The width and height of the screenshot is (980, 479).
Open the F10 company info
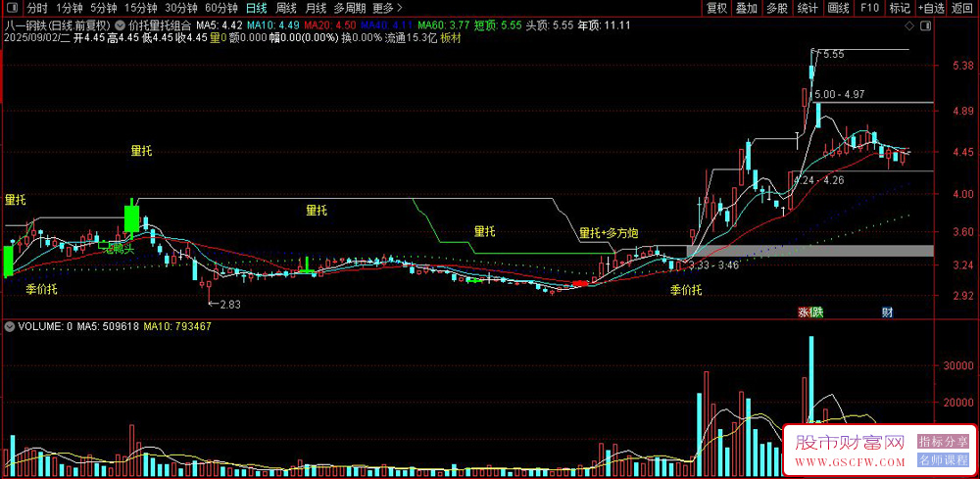869,8
